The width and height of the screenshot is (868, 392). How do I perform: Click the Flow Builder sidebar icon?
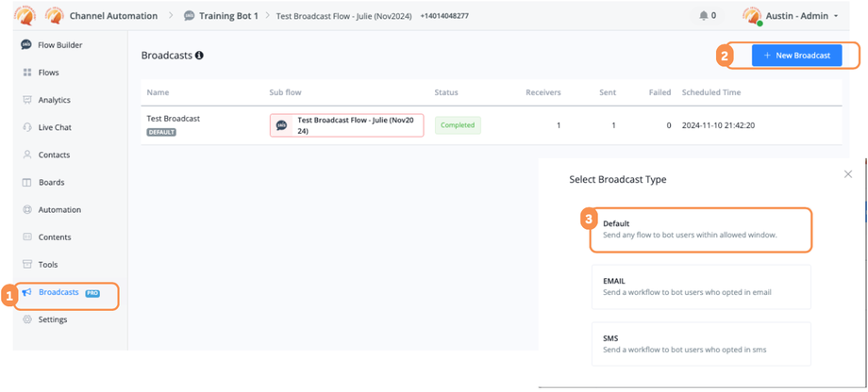26,45
